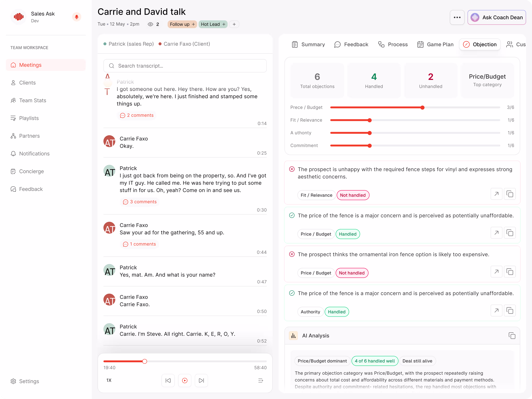This screenshot has height=399, width=532.
Task: Click the audio progress slider handle
Action: tap(145, 361)
